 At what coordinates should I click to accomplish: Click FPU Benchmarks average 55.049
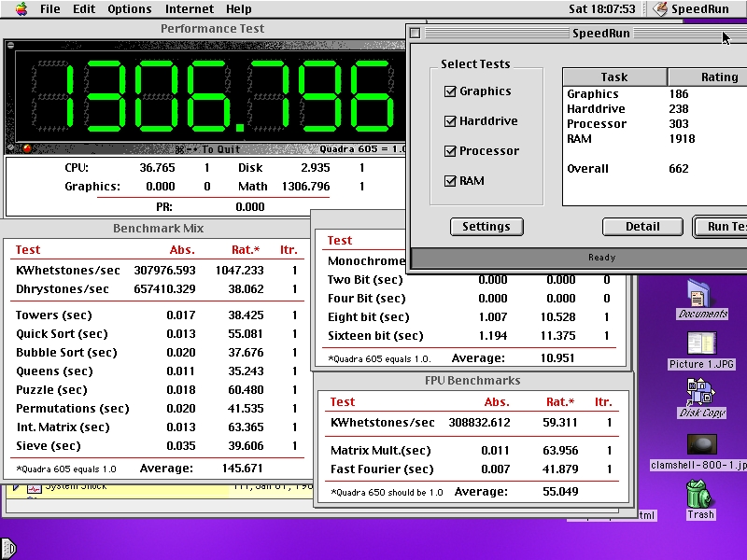coord(560,492)
